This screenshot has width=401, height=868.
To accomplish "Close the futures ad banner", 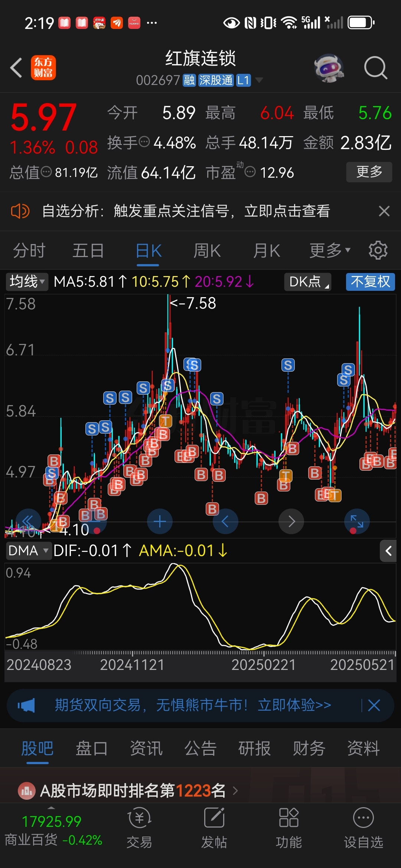I will (374, 705).
